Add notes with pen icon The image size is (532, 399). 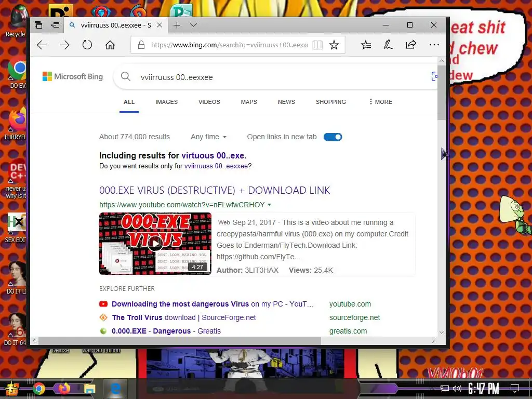click(388, 45)
